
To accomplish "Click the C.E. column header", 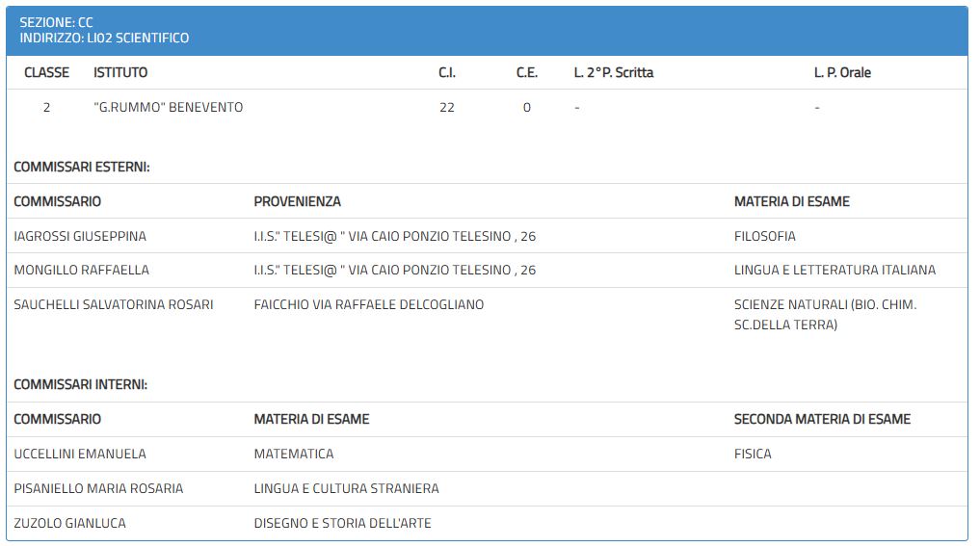I will 527,72.
